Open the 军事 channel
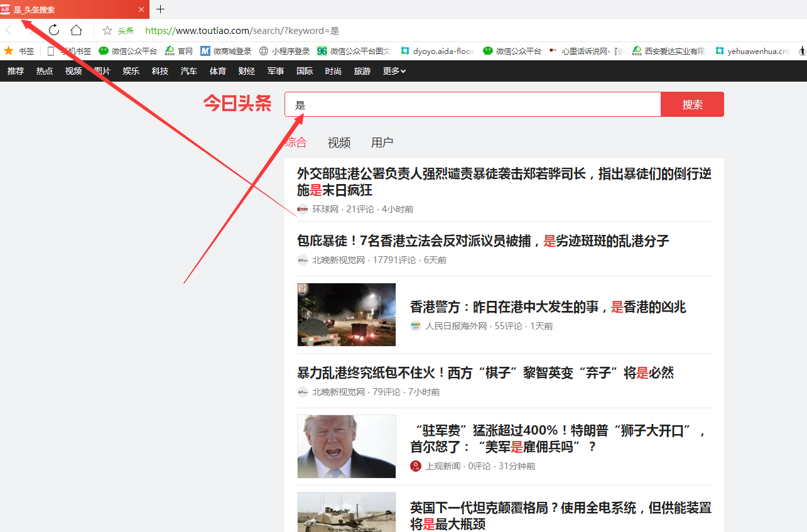The image size is (807, 532). click(276, 71)
